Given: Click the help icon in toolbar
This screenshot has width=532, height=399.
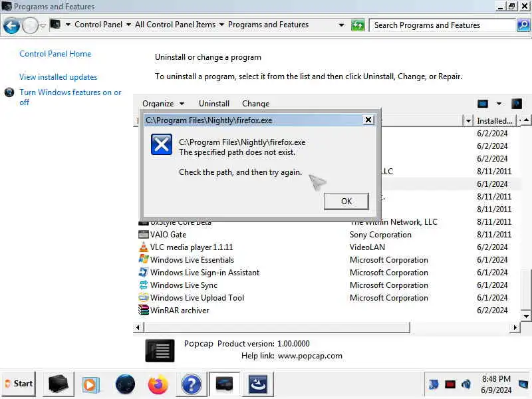Looking at the screenshot, I should [x=517, y=104].
